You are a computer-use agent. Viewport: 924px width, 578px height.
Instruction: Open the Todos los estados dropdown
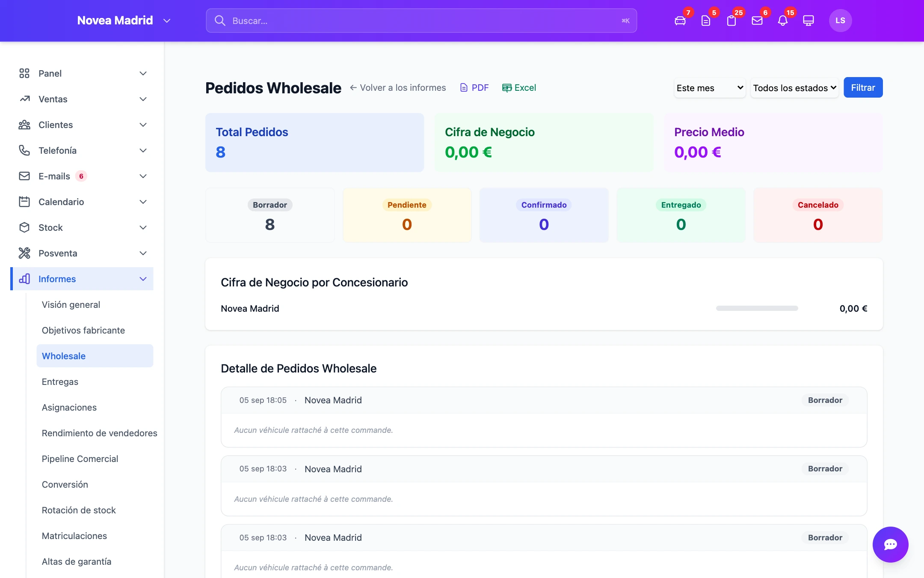click(x=794, y=88)
